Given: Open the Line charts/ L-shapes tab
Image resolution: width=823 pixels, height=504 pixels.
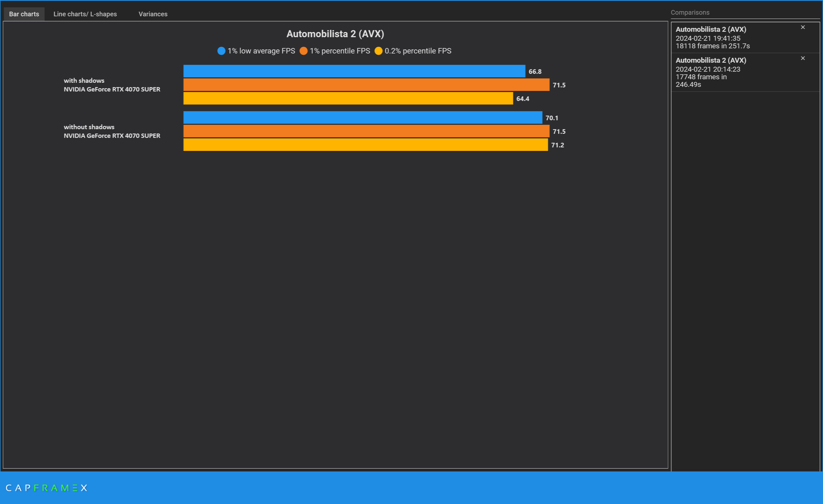Looking at the screenshot, I should pos(85,14).
